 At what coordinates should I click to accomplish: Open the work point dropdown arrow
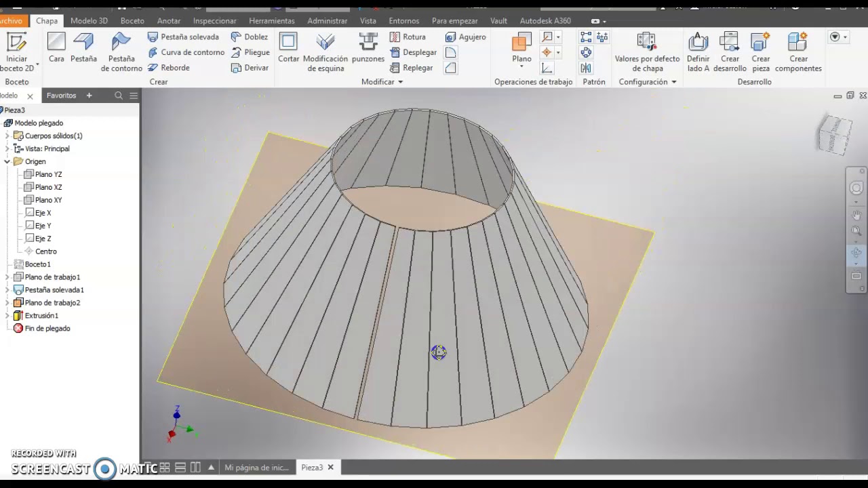(558, 52)
